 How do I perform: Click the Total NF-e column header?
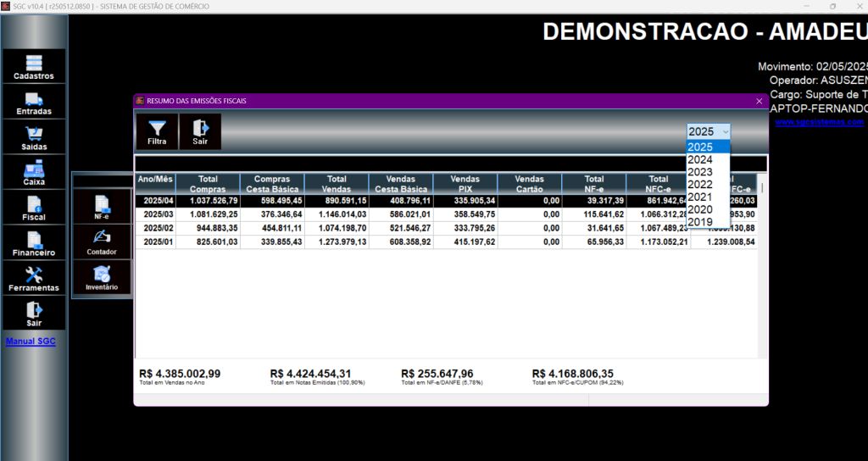pyautogui.click(x=594, y=184)
